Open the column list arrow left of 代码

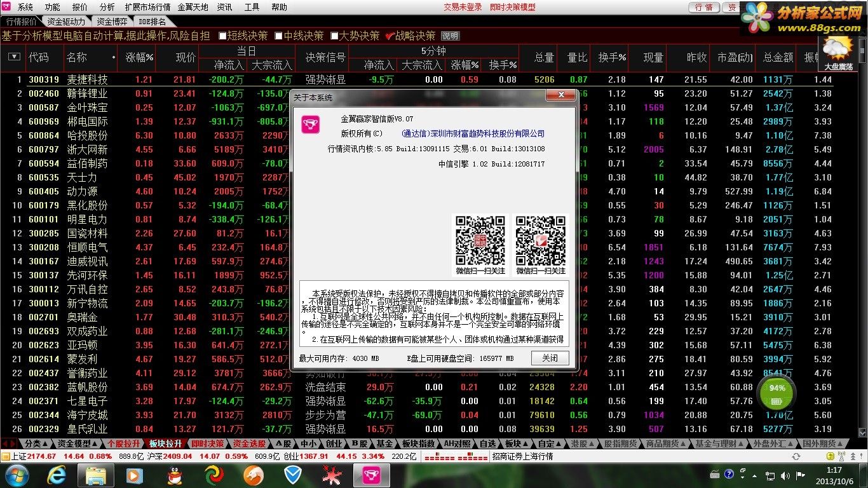pyautogui.click(x=13, y=57)
